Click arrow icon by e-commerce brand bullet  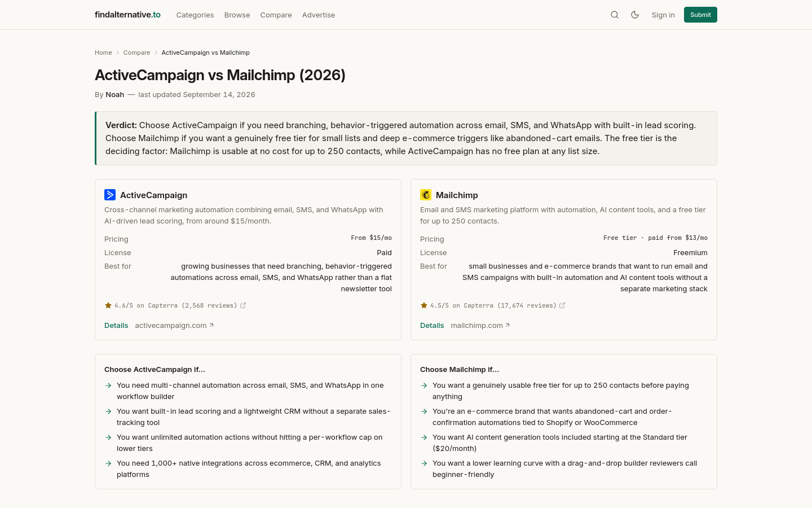424,411
